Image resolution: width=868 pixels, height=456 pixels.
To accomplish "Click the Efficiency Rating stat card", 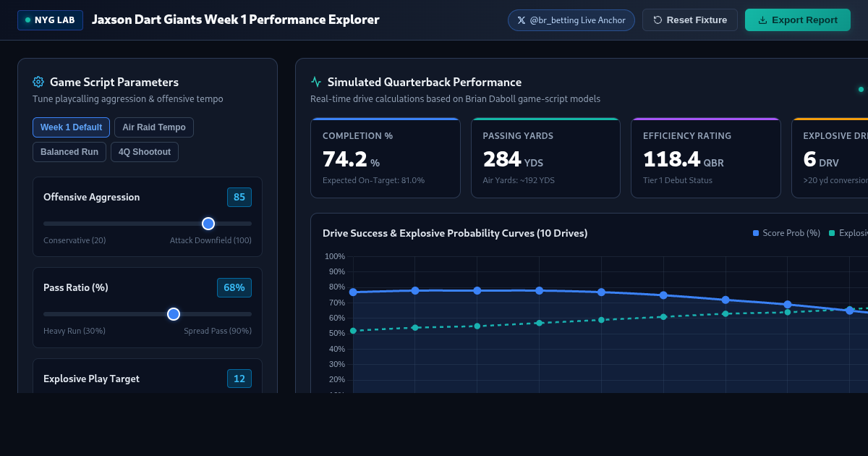I will (706, 158).
